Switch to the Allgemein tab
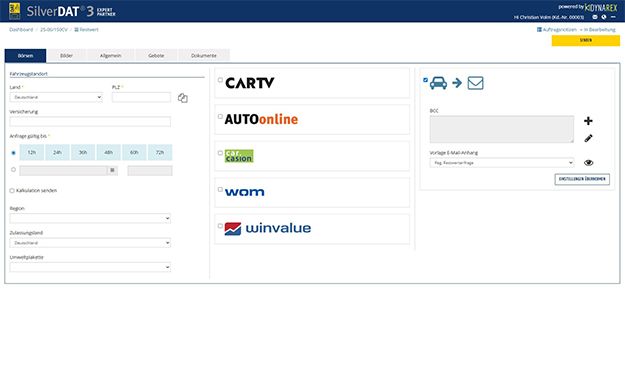This screenshot has width=625, height=378. point(110,56)
